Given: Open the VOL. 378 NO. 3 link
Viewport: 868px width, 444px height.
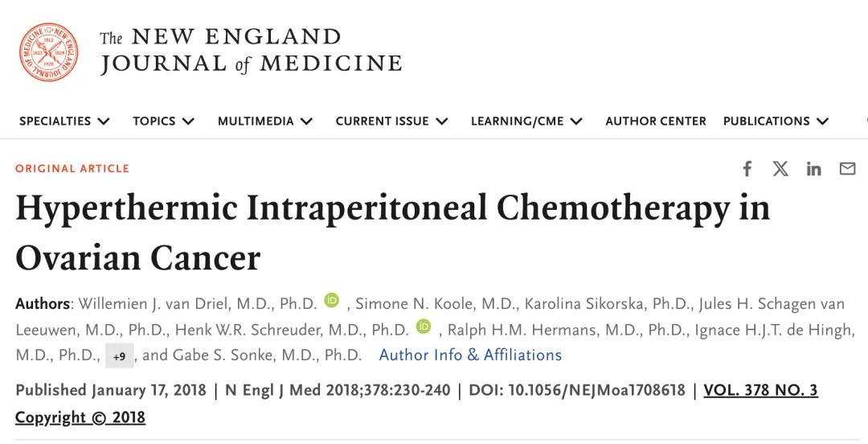Looking at the screenshot, I should pos(760,390).
